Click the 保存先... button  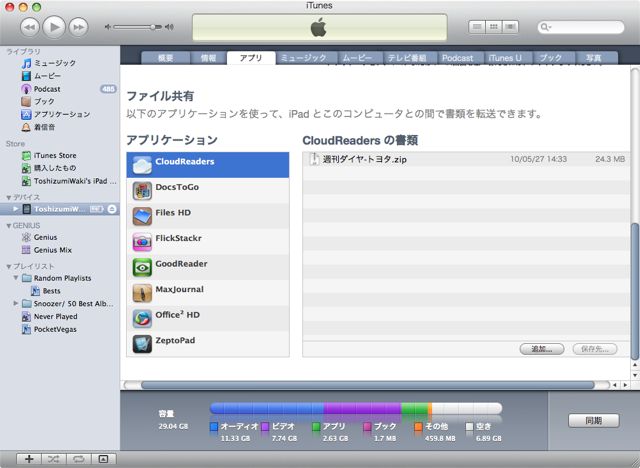595,349
